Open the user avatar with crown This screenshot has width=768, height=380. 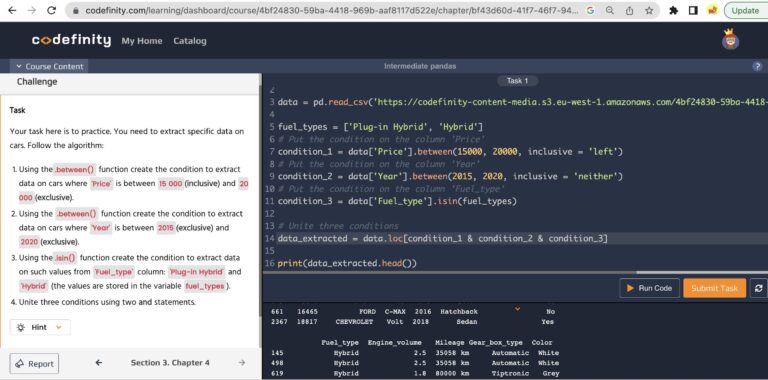[730, 39]
